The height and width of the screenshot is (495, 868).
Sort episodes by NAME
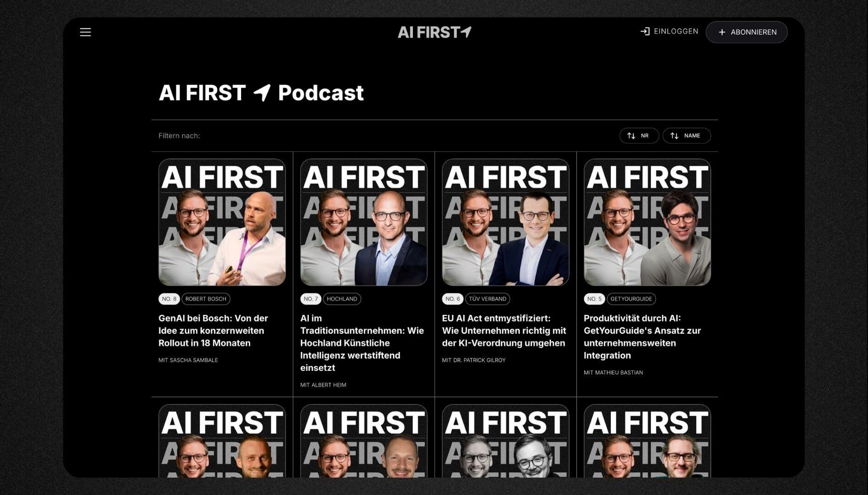tap(687, 136)
